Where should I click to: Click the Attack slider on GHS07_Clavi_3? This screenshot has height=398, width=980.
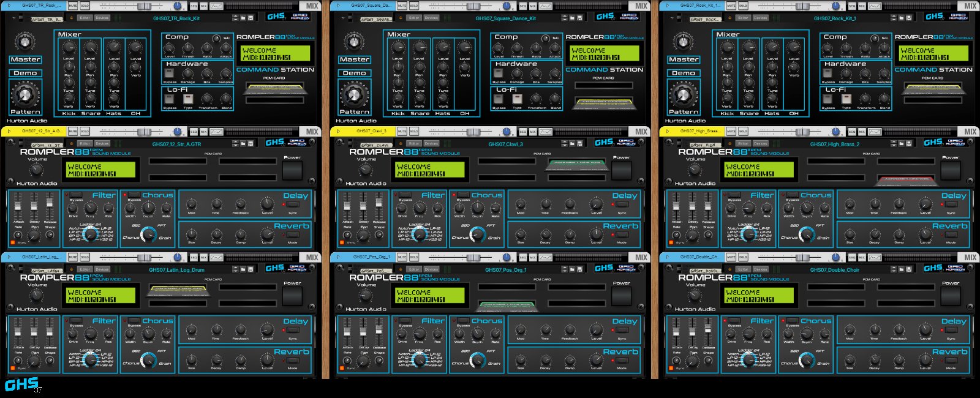point(347,205)
